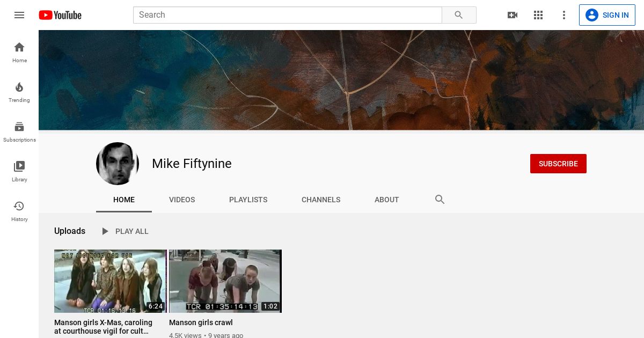Viewport: 644px width, 338px height.
Task: Open the create video camera icon
Action: click(513, 15)
